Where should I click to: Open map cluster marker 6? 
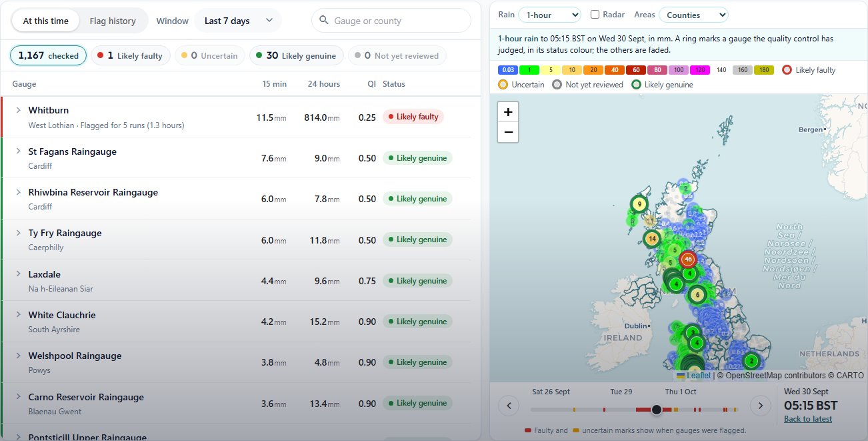click(697, 294)
